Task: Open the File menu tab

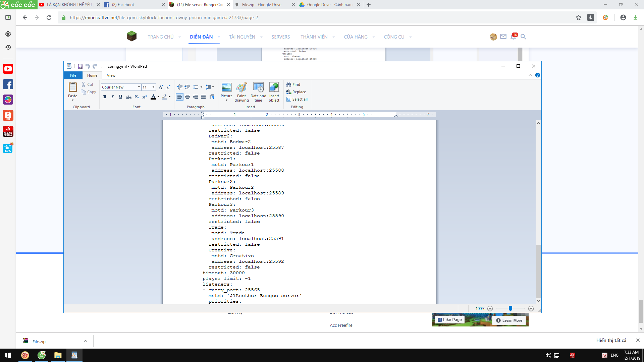Action: pos(73,75)
